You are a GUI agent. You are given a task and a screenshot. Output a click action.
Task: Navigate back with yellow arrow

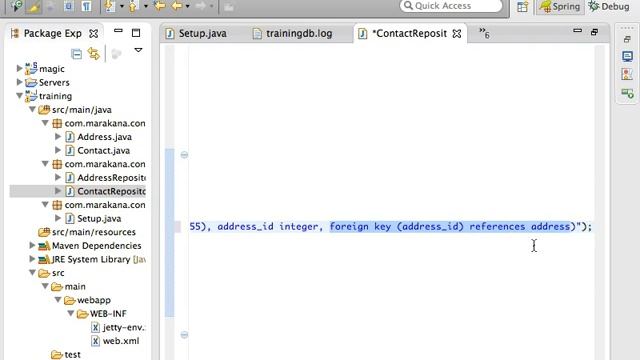[x=177, y=6]
